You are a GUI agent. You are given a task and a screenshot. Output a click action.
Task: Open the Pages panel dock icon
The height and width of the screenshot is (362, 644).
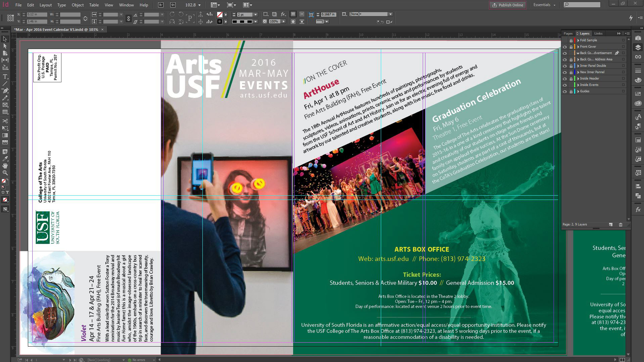coord(638,38)
